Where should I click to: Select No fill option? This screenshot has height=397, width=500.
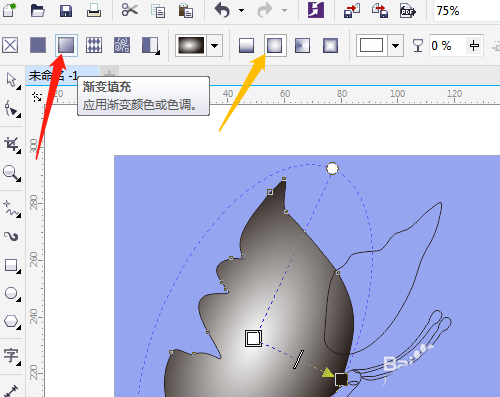pos(10,45)
